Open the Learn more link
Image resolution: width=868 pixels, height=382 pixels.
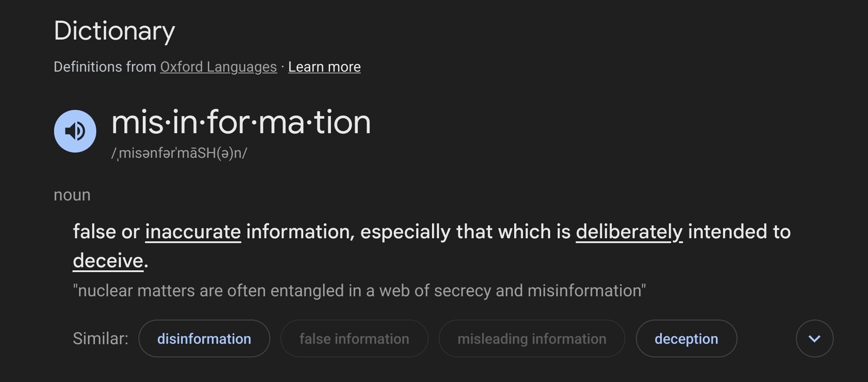click(x=324, y=67)
